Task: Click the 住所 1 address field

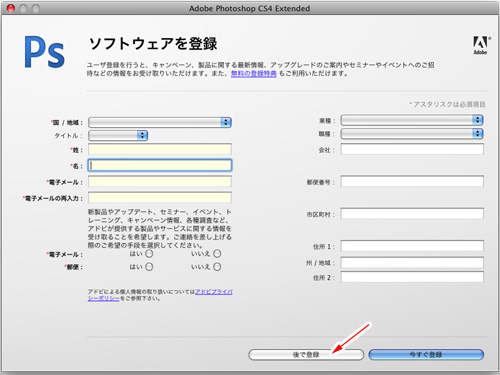Action: click(412, 246)
